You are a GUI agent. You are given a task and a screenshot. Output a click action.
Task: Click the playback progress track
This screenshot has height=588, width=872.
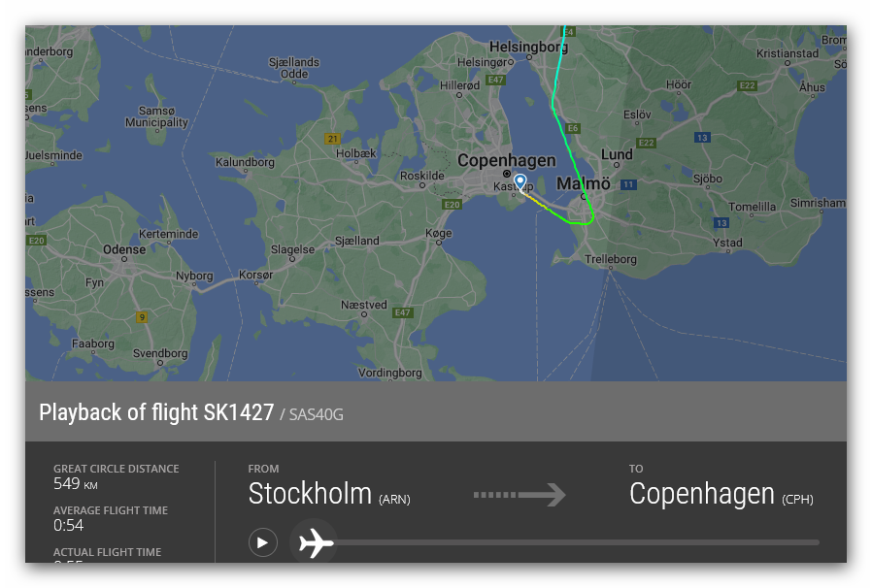pyautogui.click(x=583, y=542)
